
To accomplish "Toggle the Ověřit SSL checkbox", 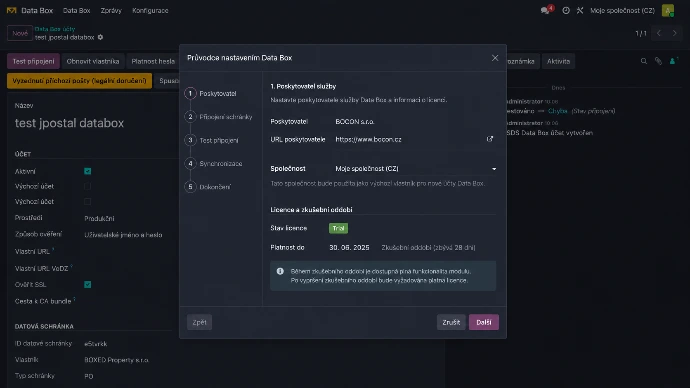I will [88, 285].
